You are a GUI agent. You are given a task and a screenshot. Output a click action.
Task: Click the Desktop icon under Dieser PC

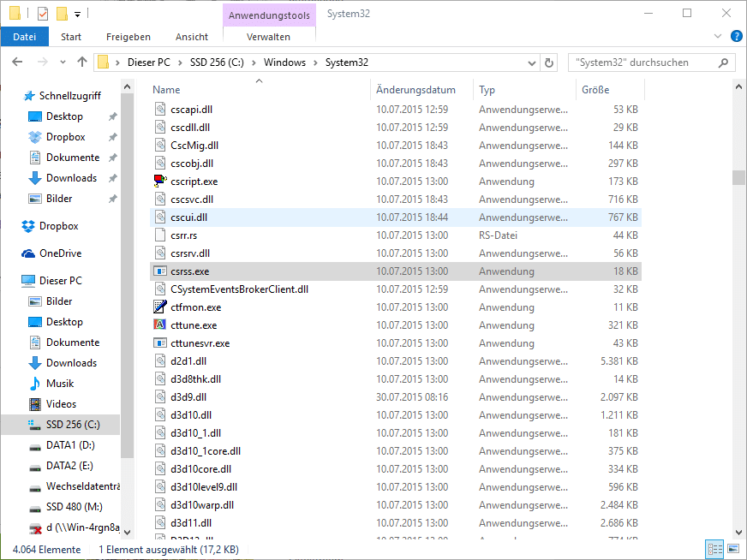35,322
